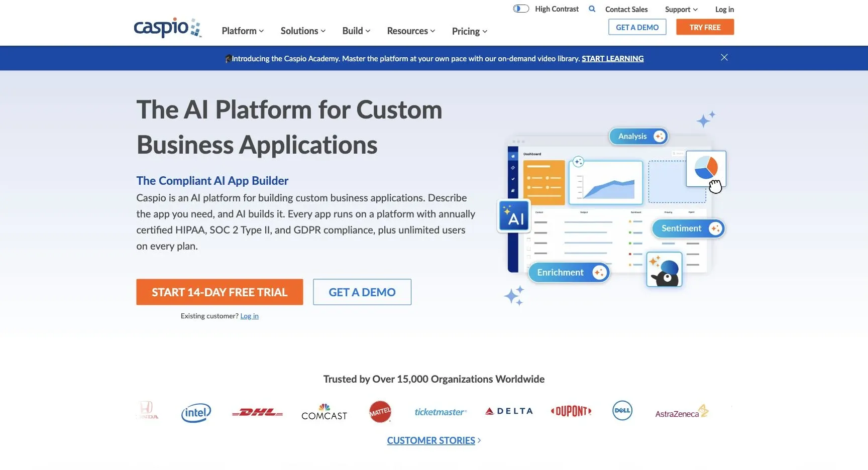
Task: Expand the Pricing menu
Action: (x=470, y=32)
